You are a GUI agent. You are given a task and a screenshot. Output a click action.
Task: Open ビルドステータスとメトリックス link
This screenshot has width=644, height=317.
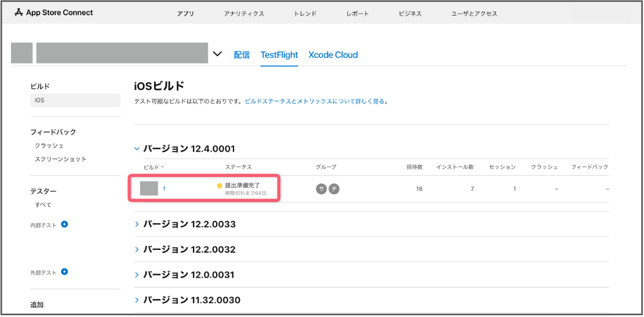coord(315,101)
